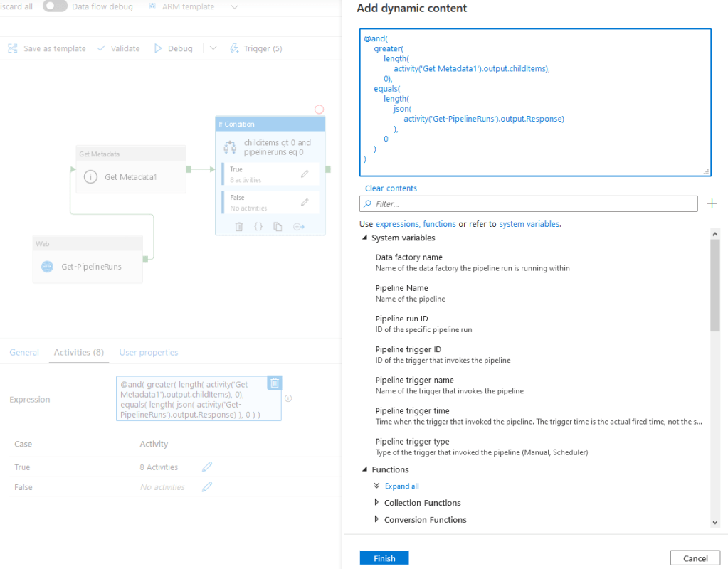The height and width of the screenshot is (569, 728).
Task: Open the ARM template dropdown
Action: click(235, 6)
